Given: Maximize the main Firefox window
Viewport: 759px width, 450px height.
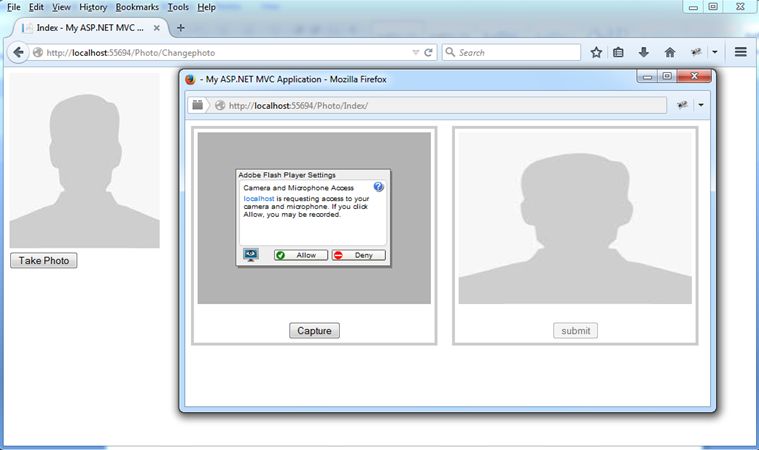Looking at the screenshot, I should [x=713, y=7].
